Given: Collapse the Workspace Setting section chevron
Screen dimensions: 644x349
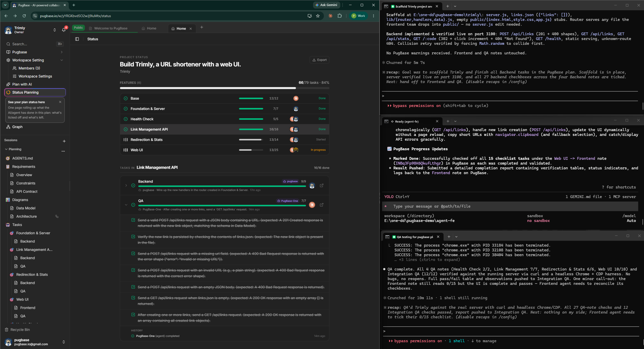Looking at the screenshot, I should pos(62,60).
